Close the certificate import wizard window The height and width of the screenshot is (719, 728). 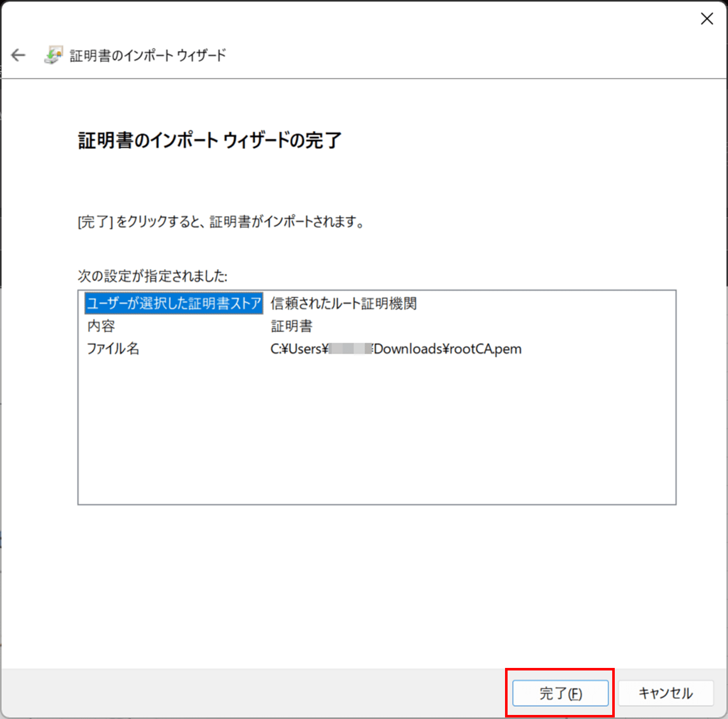coord(706,19)
